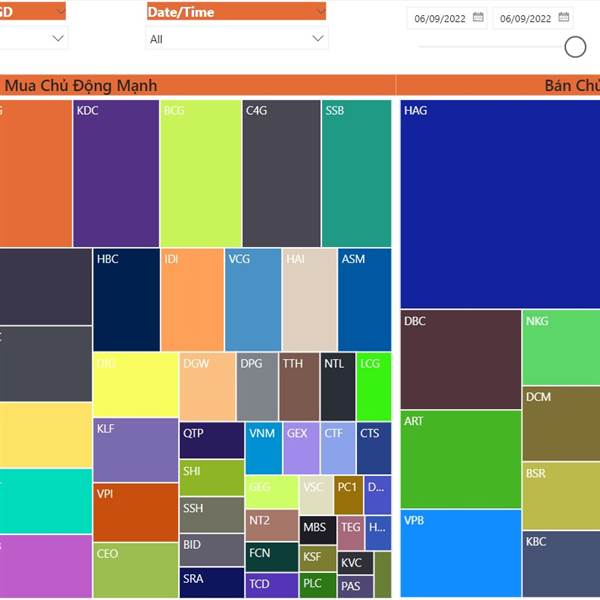Select the GEX treemap block
Image resolution: width=600 pixels, height=600 pixels.
[301, 448]
